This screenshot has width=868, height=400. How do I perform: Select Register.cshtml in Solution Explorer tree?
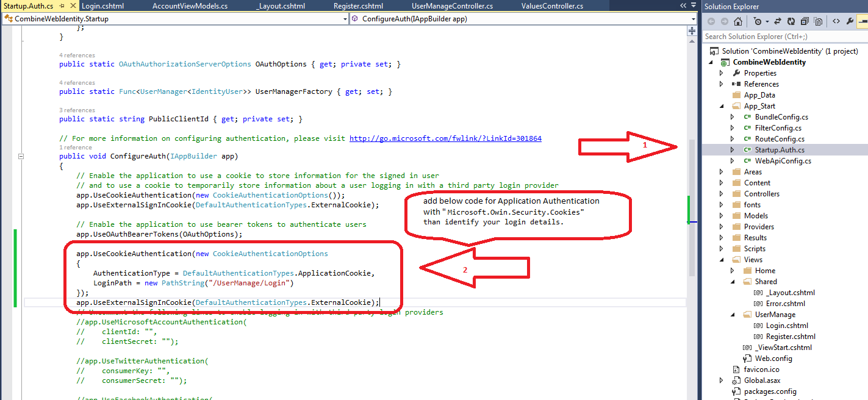coord(791,337)
